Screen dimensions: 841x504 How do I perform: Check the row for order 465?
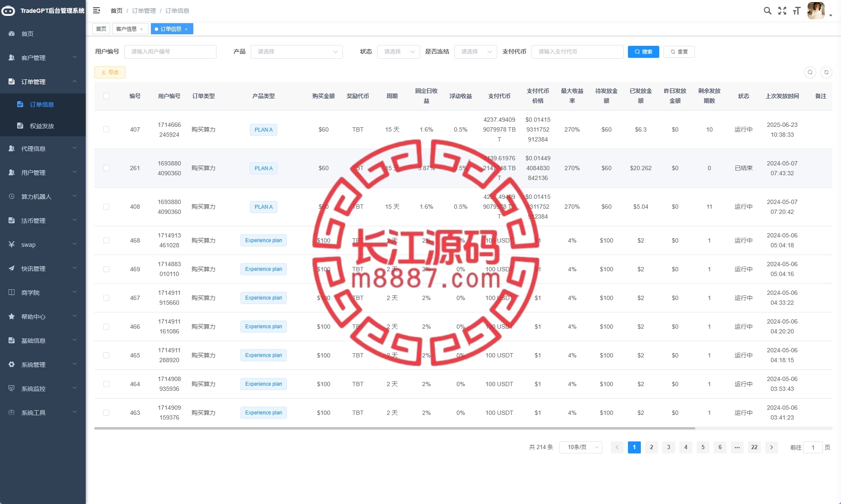[106, 355]
